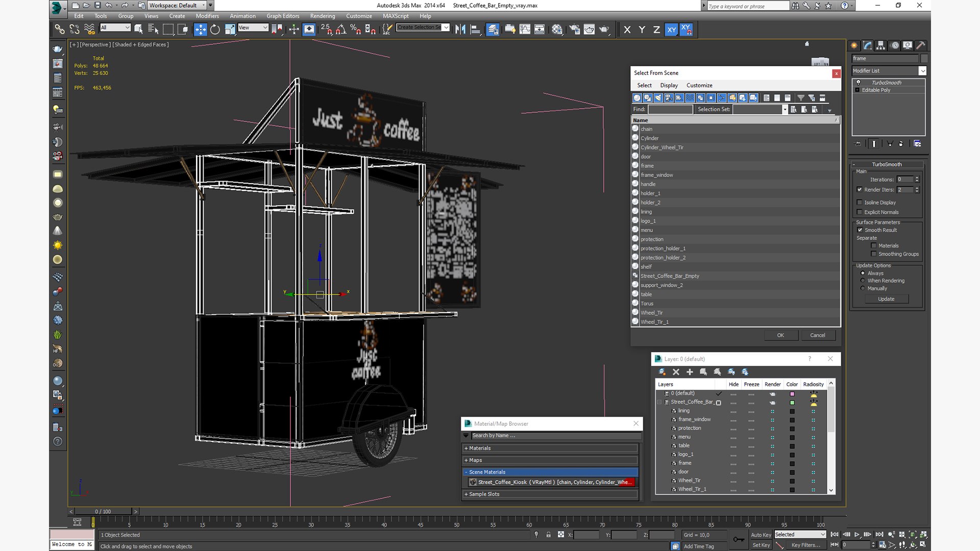Select the Manually update option

pyautogui.click(x=863, y=288)
